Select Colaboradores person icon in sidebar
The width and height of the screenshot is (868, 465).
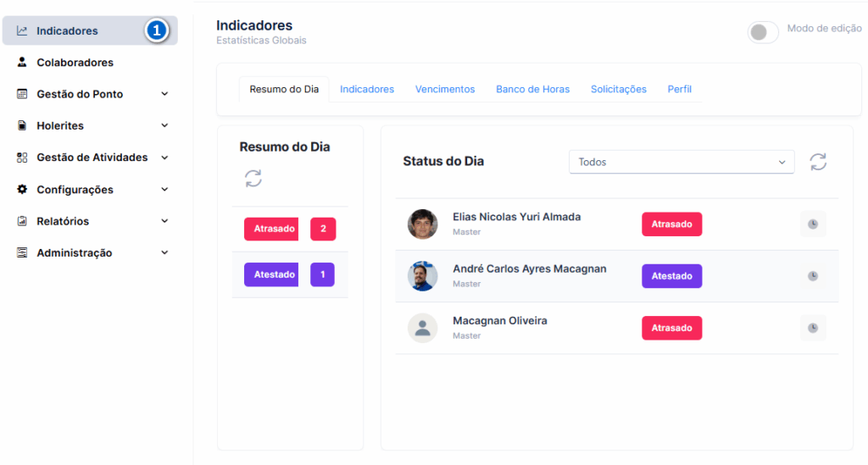[x=21, y=62]
